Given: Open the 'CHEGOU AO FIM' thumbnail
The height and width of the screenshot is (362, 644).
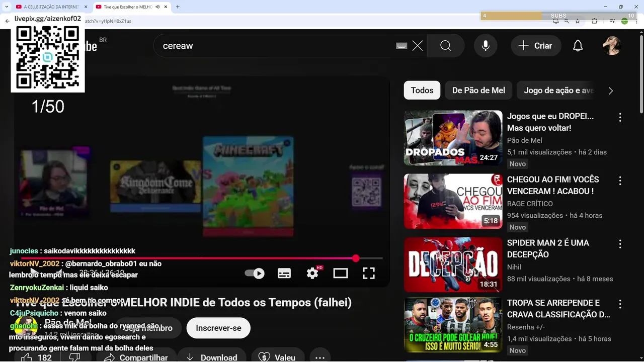Looking at the screenshot, I should click(x=453, y=201).
